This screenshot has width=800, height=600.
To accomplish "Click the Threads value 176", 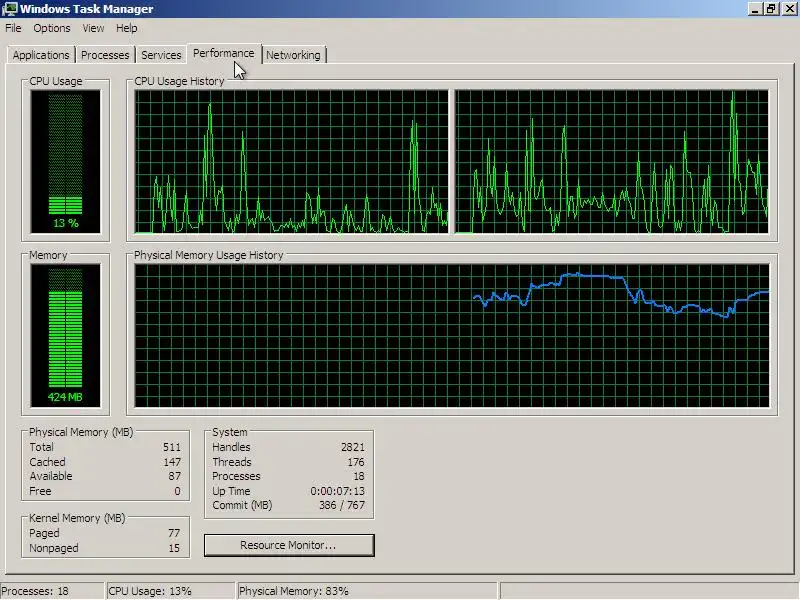I will (x=356, y=462).
